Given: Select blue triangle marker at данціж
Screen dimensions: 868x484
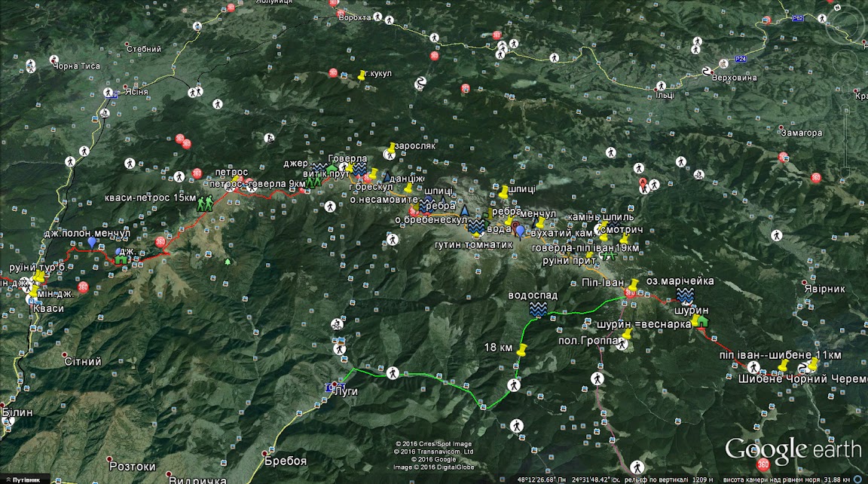Looking at the screenshot, I should click(387, 177).
